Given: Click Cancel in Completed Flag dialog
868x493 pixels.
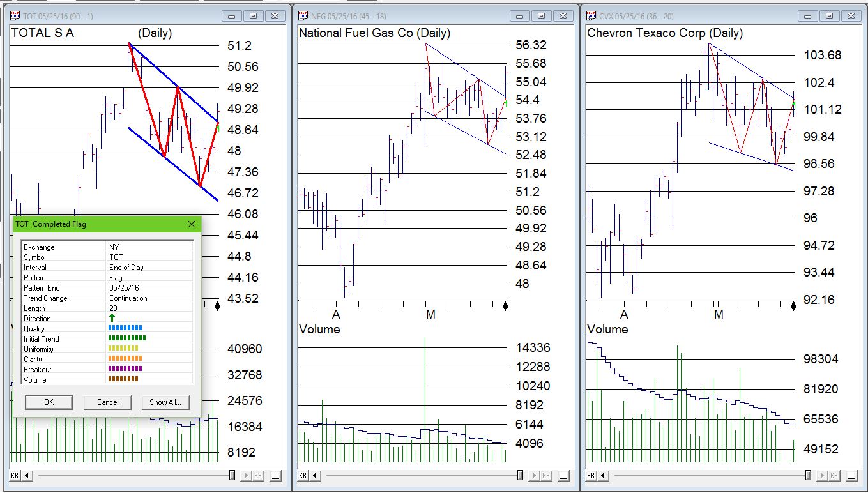Looking at the screenshot, I should [x=107, y=402].
